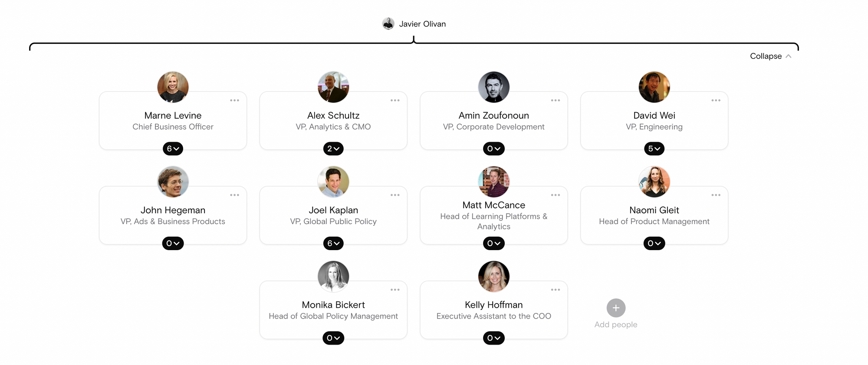Click Alex Schultz's three-dot menu
This screenshot has height=365, width=868.
(x=395, y=100)
